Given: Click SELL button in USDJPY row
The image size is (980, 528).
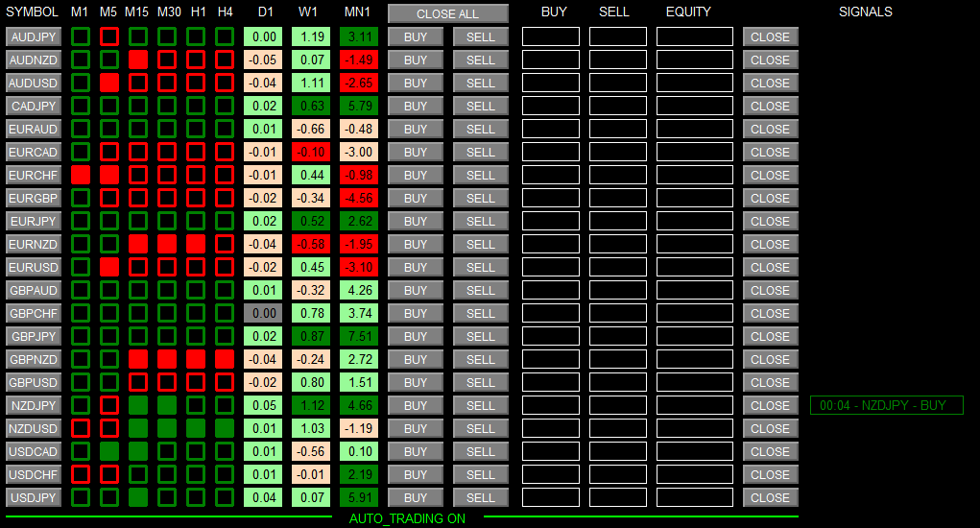Looking at the screenshot, I should click(481, 497).
